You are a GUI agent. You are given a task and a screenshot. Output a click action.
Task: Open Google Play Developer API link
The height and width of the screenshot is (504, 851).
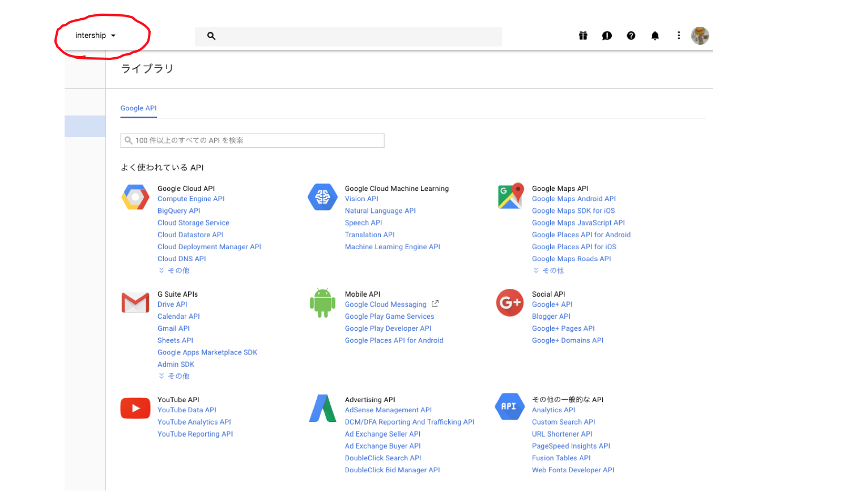[x=388, y=328]
